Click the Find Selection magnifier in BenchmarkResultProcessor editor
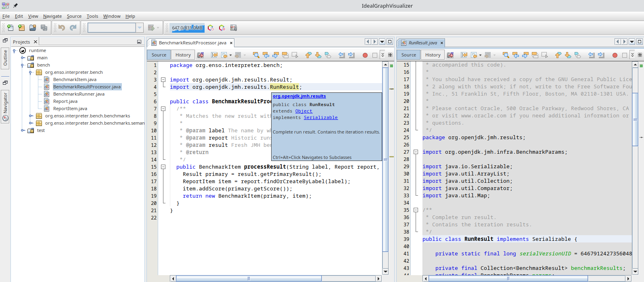 coord(256,55)
